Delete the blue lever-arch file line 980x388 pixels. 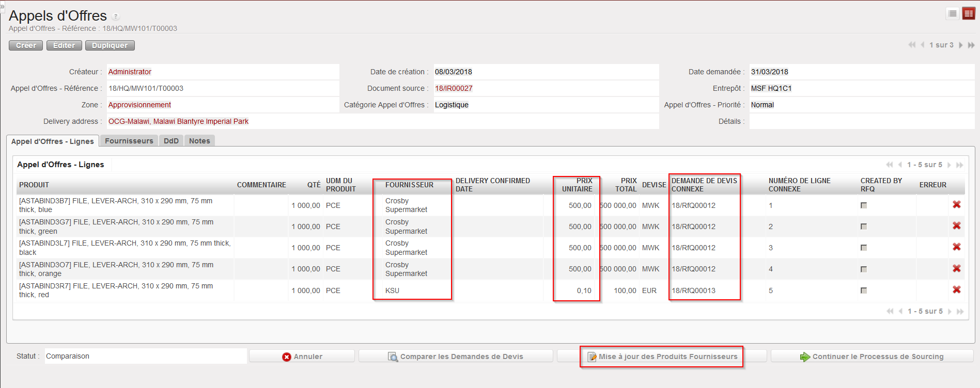[957, 205]
